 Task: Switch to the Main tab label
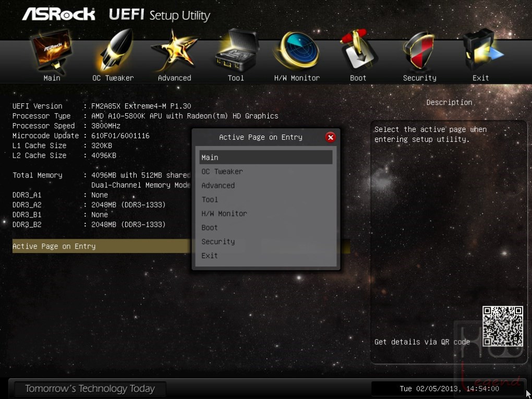52,78
